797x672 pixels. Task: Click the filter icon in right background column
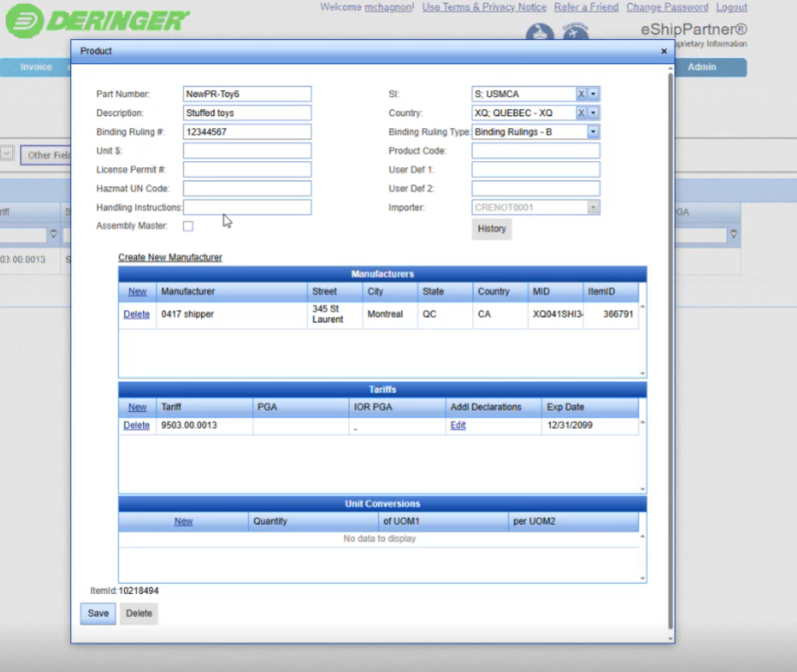tap(734, 235)
